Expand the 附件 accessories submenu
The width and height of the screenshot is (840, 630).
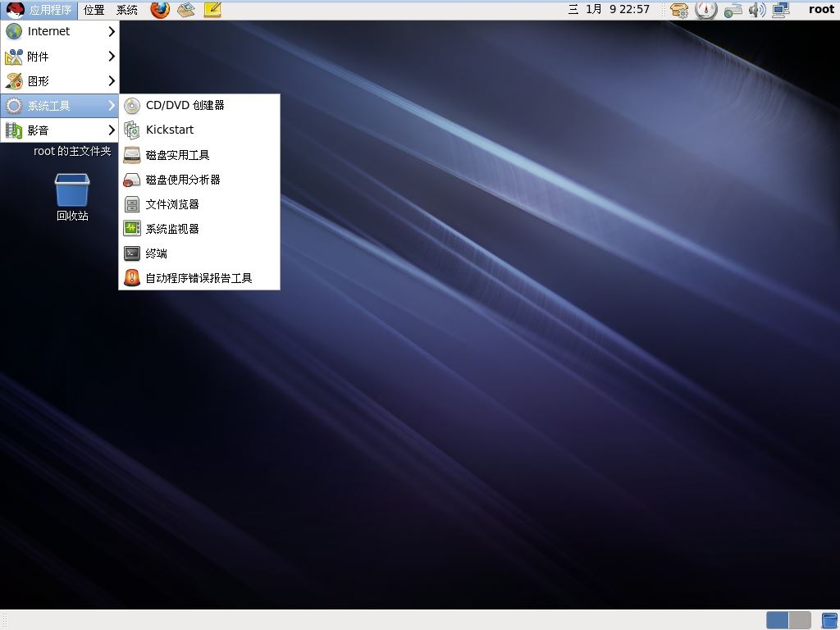59,57
